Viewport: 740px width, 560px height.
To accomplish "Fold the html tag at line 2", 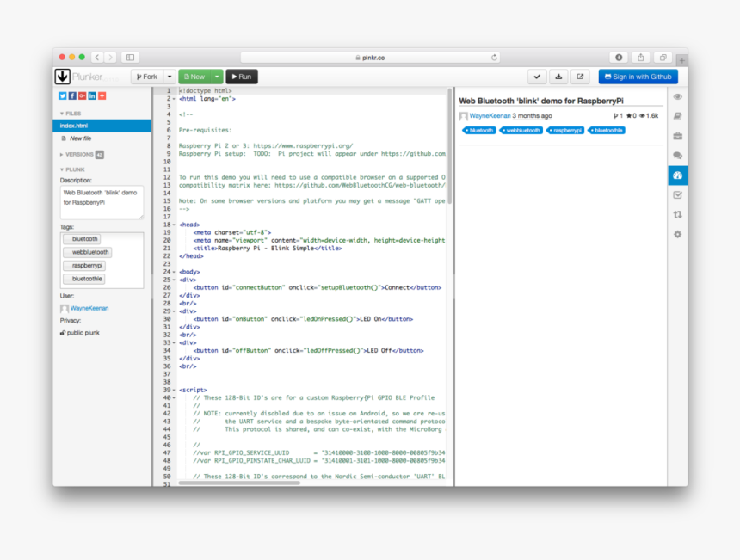I will click(174, 99).
